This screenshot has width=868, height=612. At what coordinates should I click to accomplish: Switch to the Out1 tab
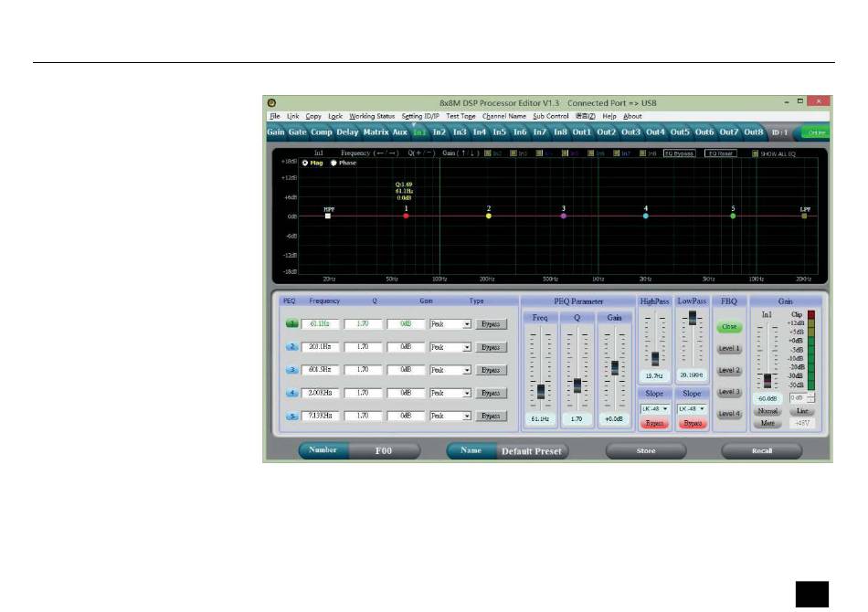pos(582,132)
